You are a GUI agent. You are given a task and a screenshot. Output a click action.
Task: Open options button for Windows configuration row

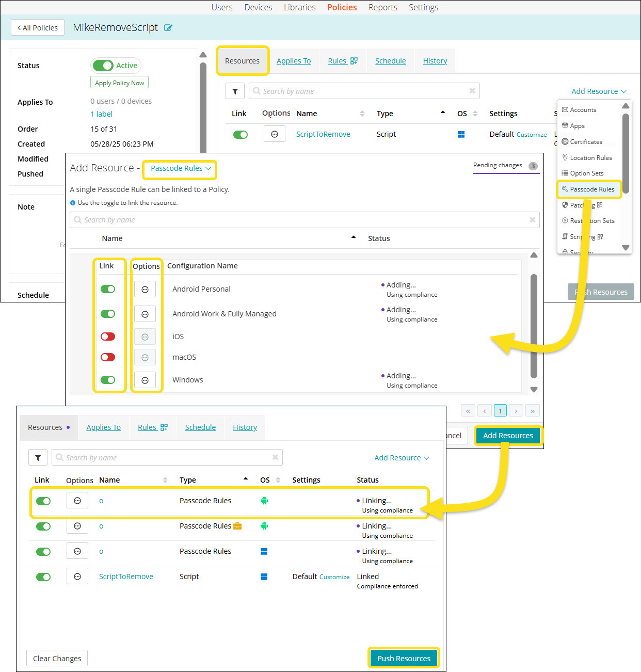(x=145, y=380)
